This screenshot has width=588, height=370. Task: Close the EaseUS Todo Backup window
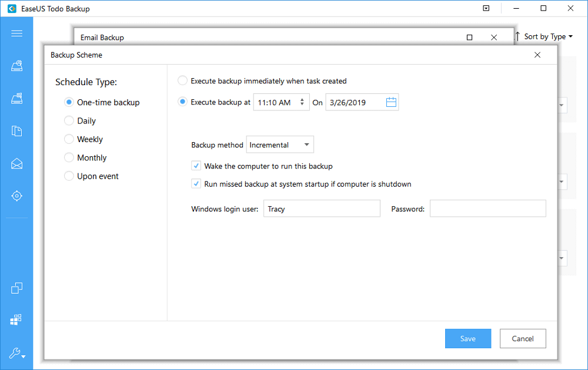point(570,8)
